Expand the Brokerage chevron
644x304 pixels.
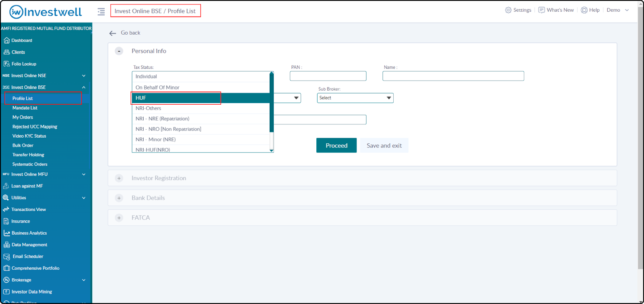pyautogui.click(x=84, y=280)
